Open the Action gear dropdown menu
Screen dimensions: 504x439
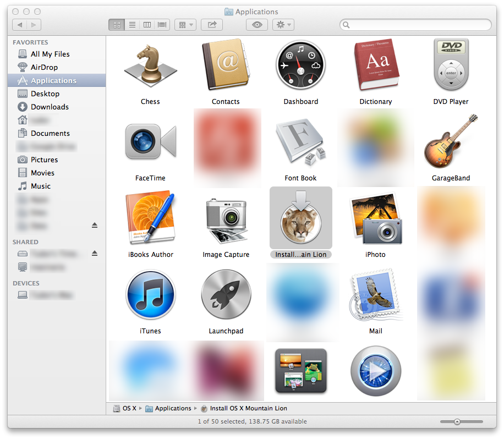[283, 25]
